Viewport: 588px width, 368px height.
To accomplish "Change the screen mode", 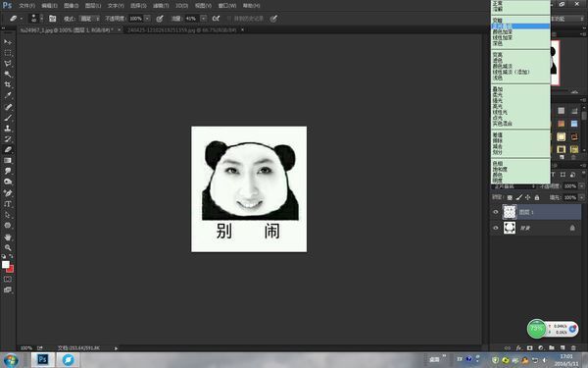I will pos(8,289).
